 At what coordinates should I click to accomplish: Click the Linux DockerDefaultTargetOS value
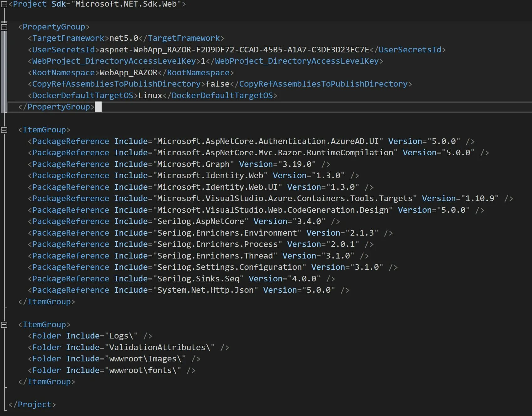150,95
